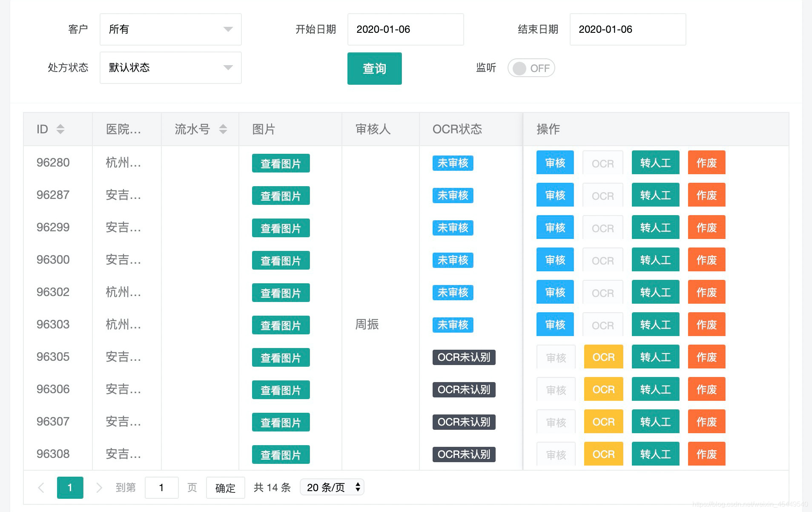Click 转人工 for record 96303
812x512 pixels.
click(x=655, y=324)
